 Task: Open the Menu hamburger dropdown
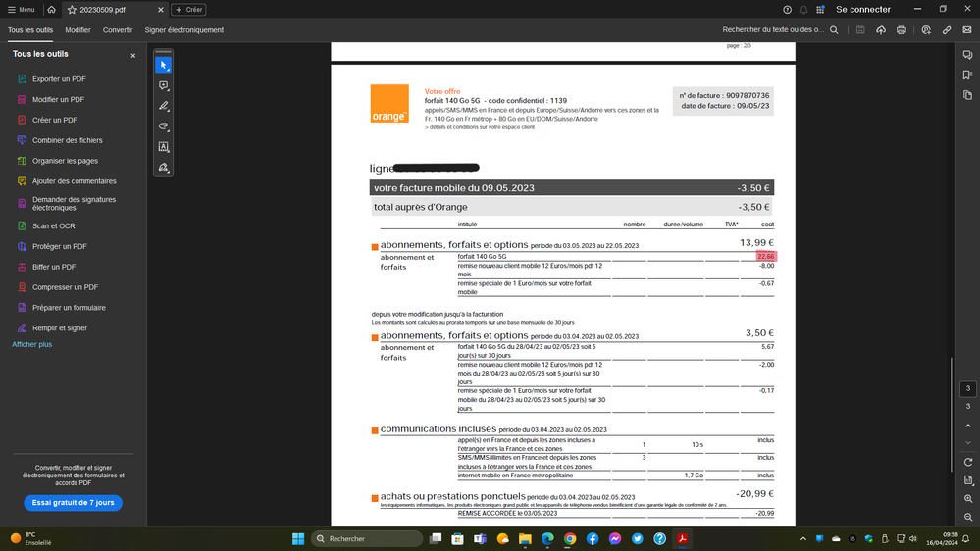[21, 10]
